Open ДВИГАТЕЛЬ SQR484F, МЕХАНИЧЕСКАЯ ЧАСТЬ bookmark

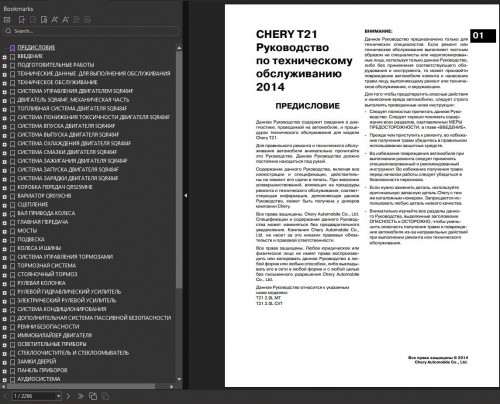[73, 100]
